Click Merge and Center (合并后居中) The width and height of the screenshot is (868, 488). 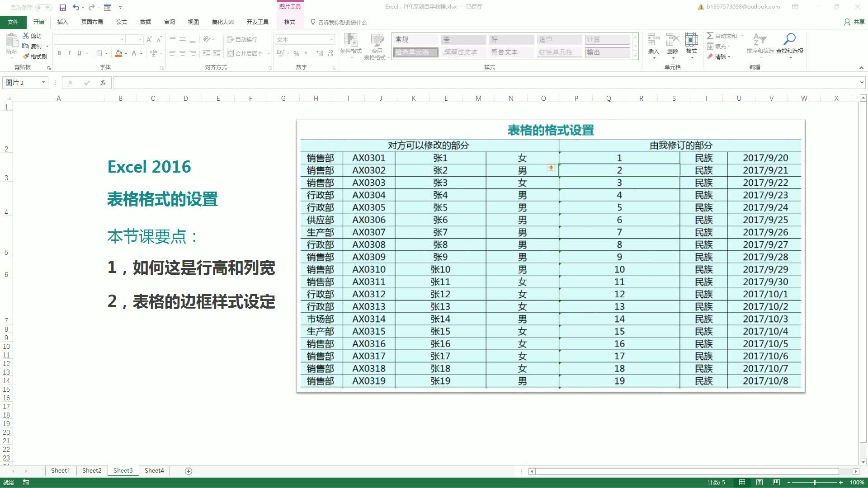point(245,53)
